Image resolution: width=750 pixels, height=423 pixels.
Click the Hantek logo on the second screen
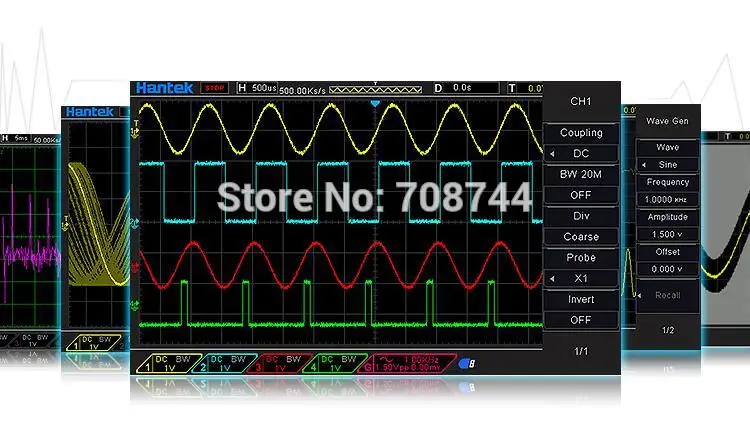click(89, 112)
